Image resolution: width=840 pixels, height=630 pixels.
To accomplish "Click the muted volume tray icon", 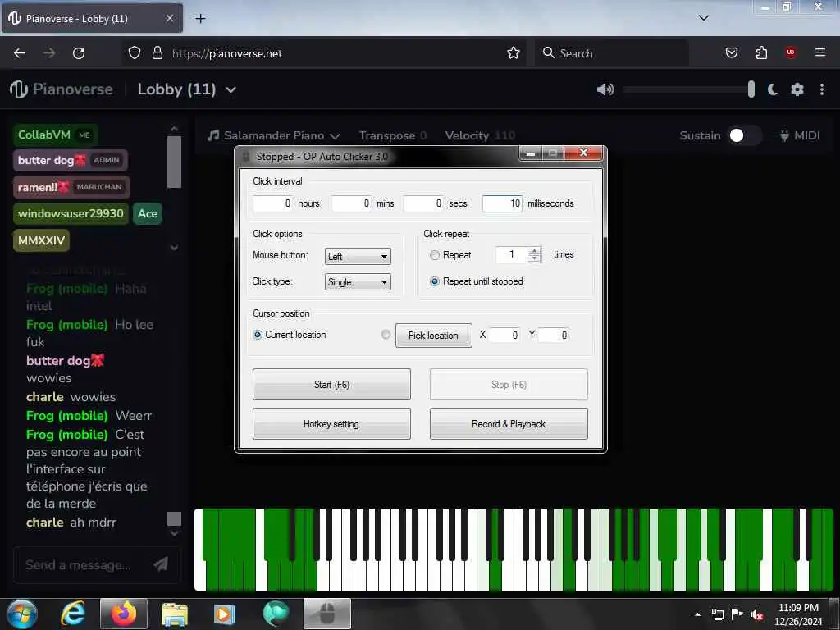I will click(x=757, y=614).
